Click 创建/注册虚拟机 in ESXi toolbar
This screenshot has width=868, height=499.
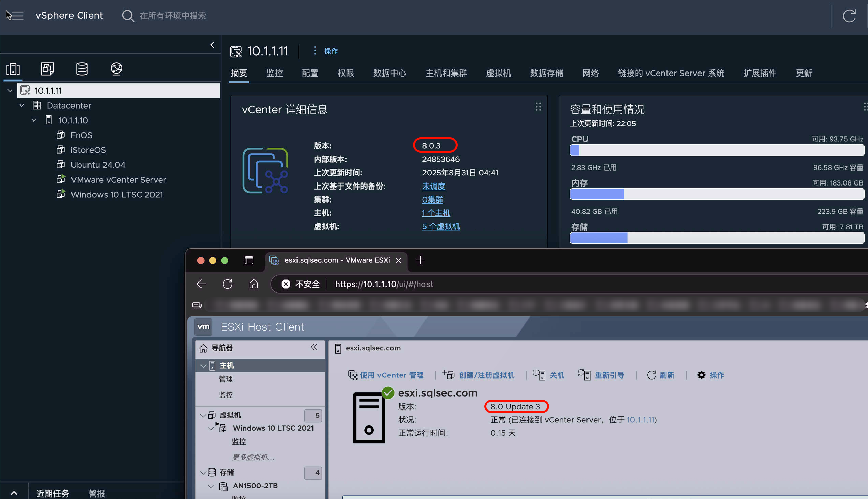478,375
